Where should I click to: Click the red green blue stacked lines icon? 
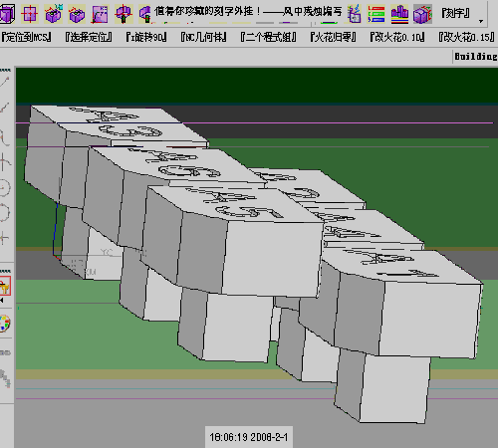[x=376, y=14]
